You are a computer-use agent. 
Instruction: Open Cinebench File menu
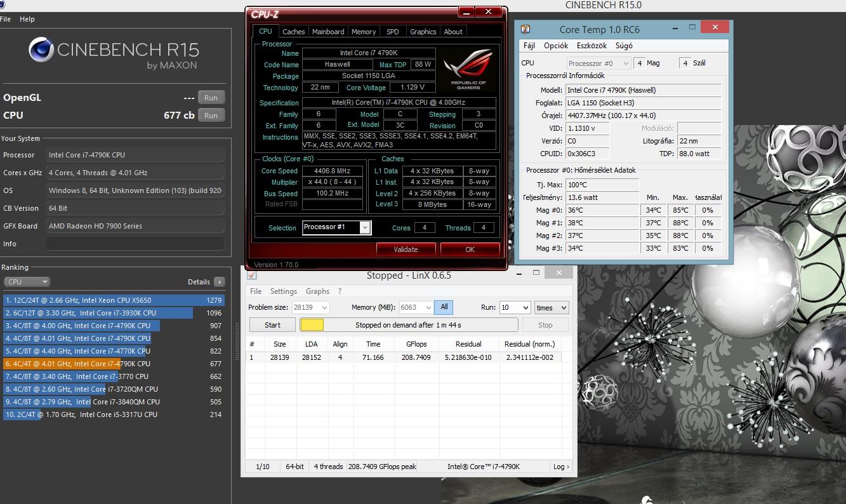point(6,19)
